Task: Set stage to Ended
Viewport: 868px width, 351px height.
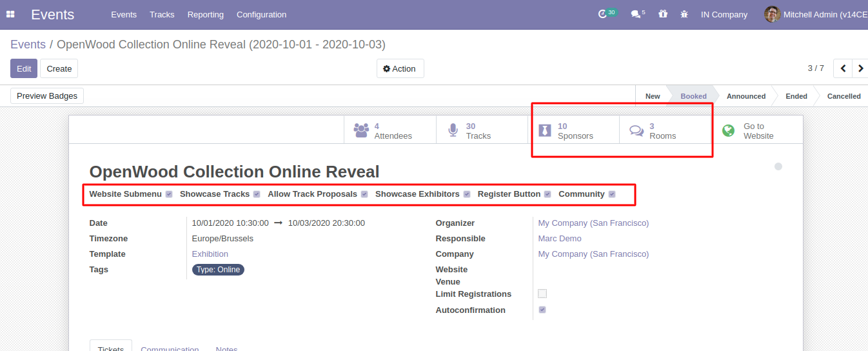Action: point(796,96)
